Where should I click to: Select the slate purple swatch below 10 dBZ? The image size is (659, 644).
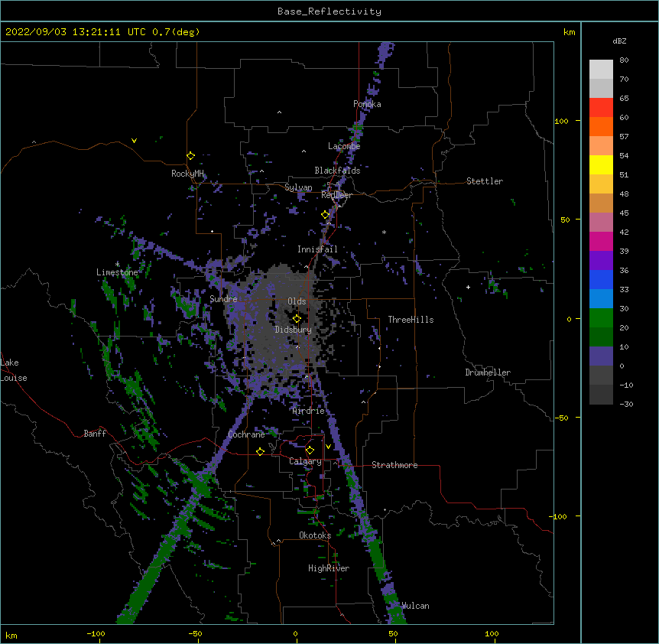(x=601, y=356)
